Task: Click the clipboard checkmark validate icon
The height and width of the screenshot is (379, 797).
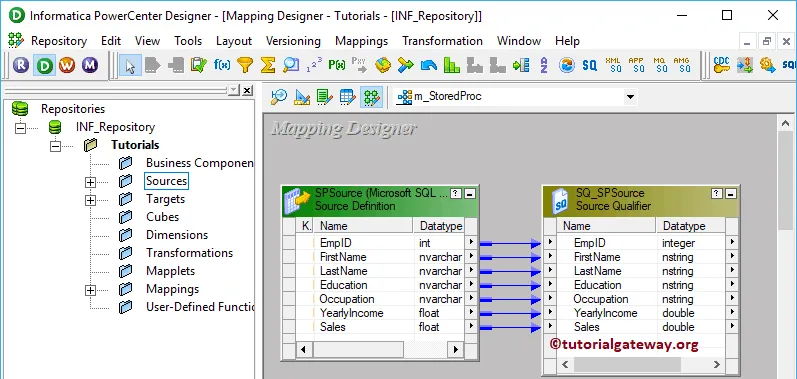Action: pos(198,65)
